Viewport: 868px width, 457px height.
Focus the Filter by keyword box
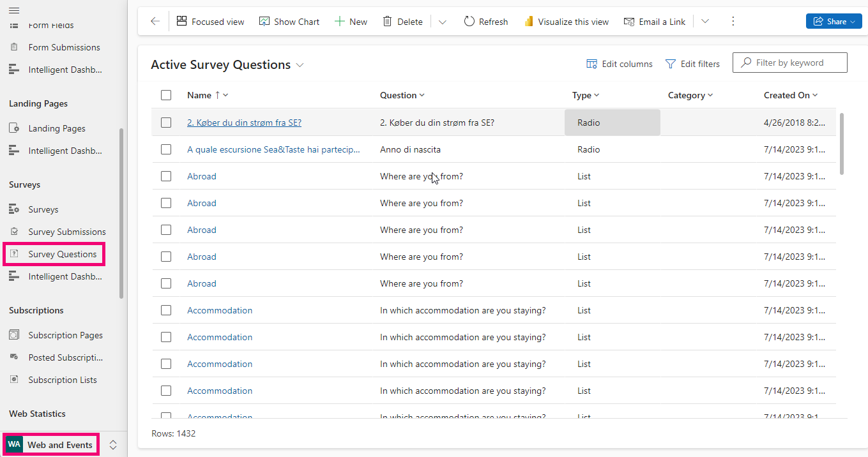pyautogui.click(x=790, y=63)
